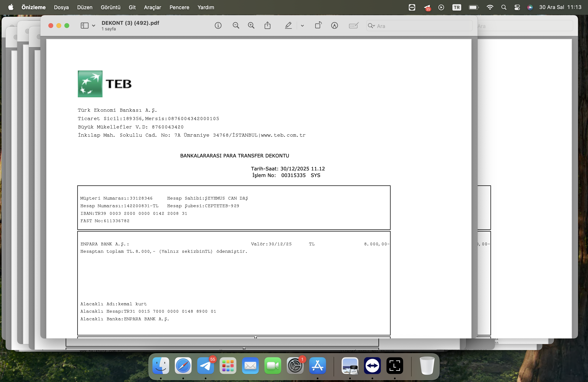Click the date text 30/12/2025 11.12
This screenshot has height=382, width=588.
[x=303, y=169]
